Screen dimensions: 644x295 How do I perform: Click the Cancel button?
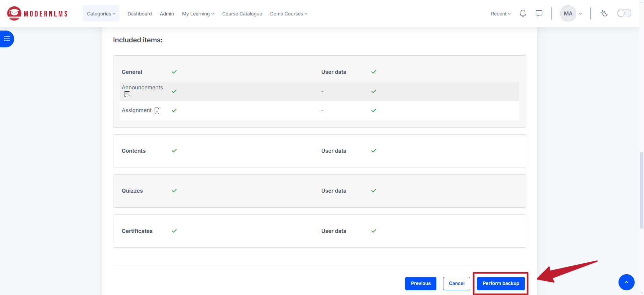point(457,283)
